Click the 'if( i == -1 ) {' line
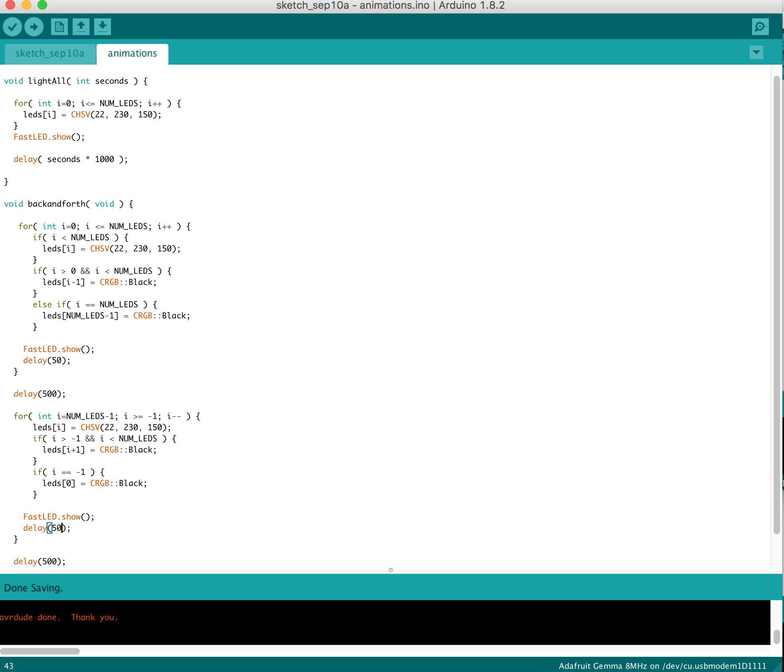 [69, 472]
